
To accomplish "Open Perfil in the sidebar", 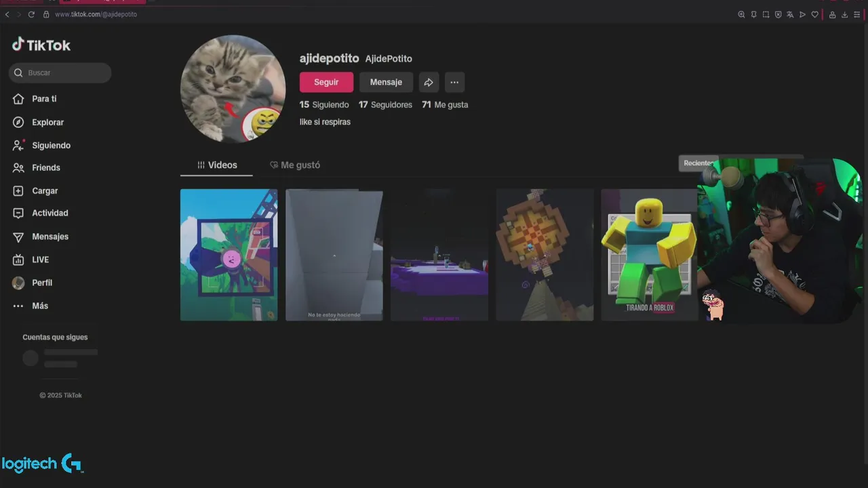I will [41, 283].
